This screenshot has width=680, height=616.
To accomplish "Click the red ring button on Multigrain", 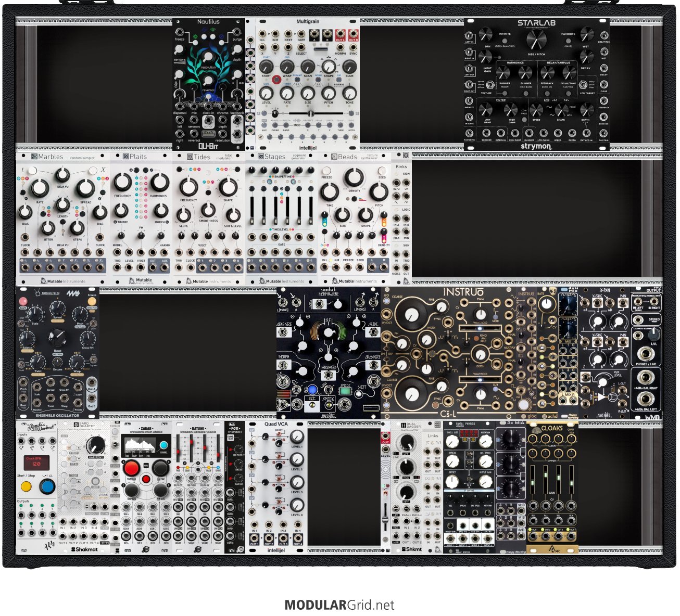I will point(276,81).
